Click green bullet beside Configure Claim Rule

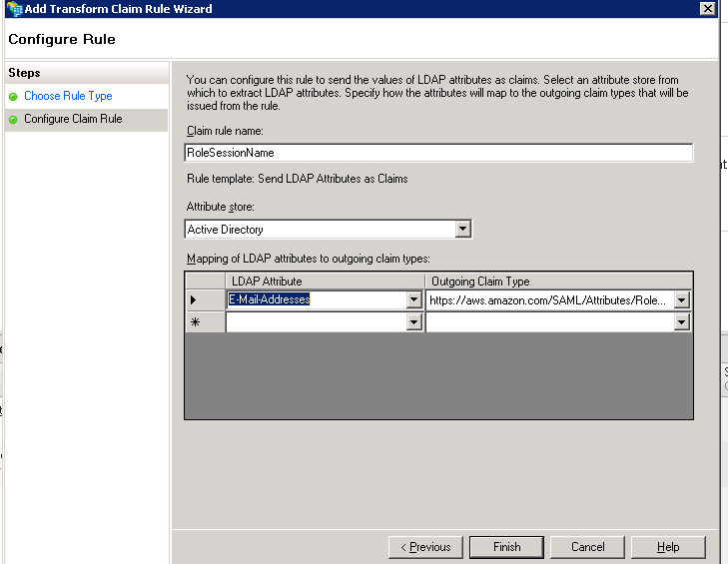[x=13, y=120]
